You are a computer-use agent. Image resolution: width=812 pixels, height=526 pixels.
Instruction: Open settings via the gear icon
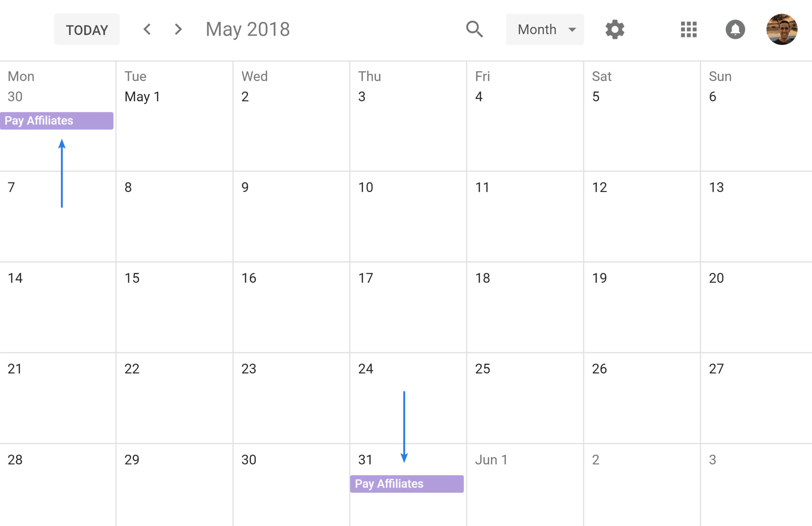pyautogui.click(x=615, y=29)
